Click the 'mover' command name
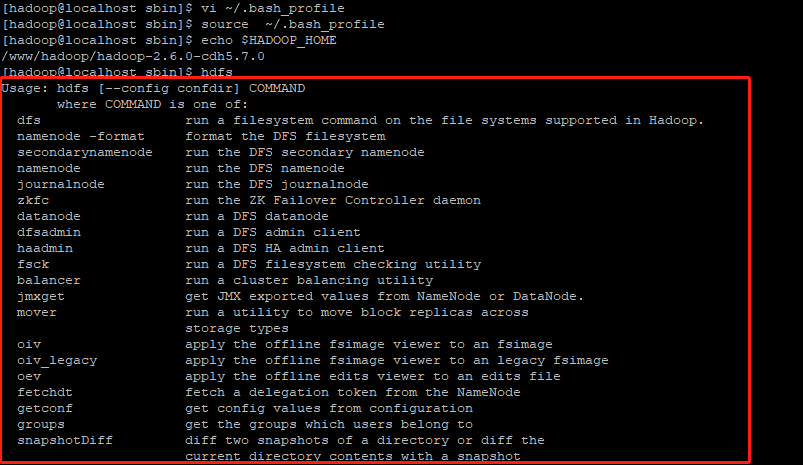Viewport: 803px width, 465px height. pos(36,312)
